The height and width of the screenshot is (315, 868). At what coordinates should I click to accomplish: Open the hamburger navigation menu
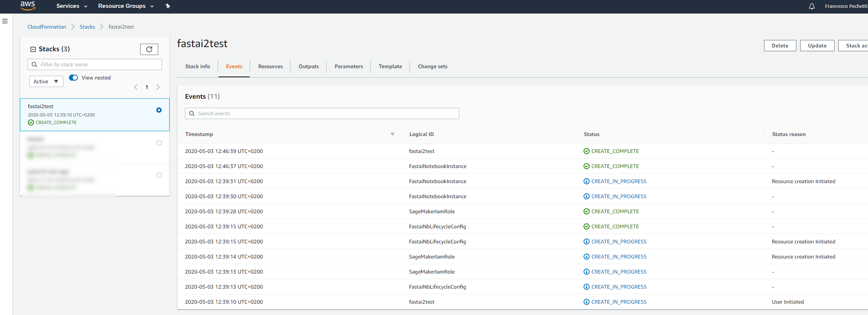5,21
